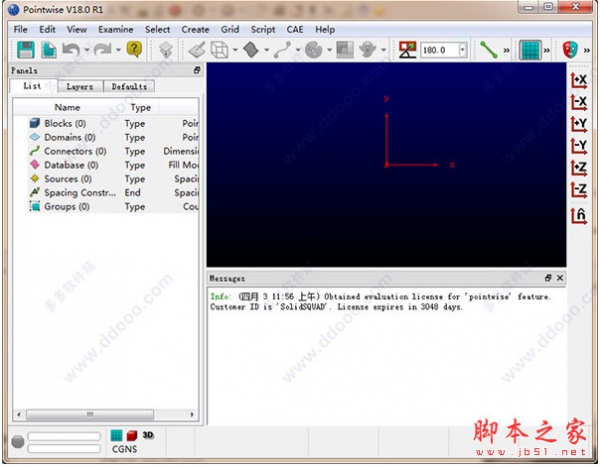Open the yellow Help question mark icon
The width and height of the screenshot is (600, 467).
(134, 49)
